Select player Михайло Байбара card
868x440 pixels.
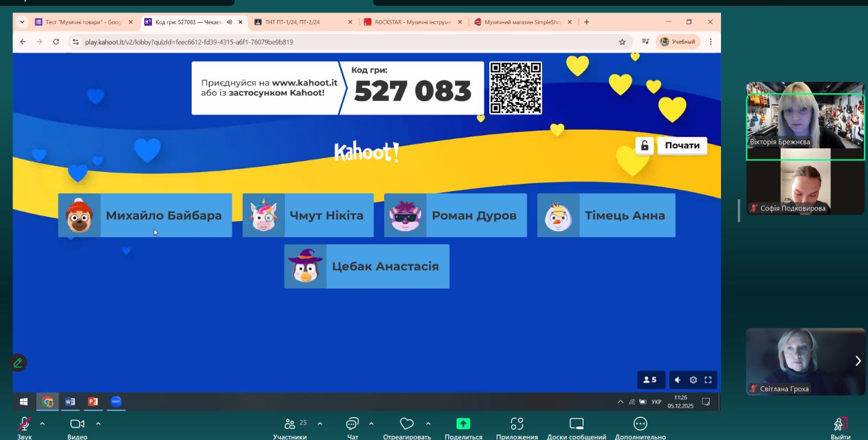tap(145, 215)
